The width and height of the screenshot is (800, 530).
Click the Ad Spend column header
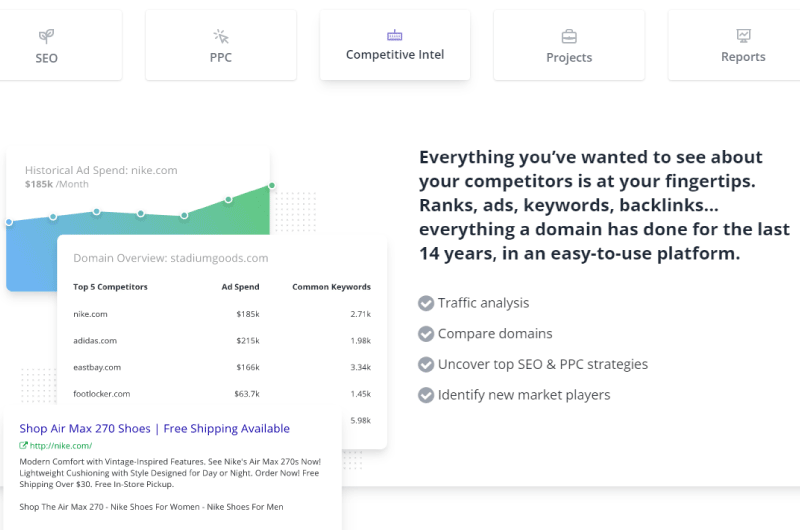pyautogui.click(x=240, y=287)
